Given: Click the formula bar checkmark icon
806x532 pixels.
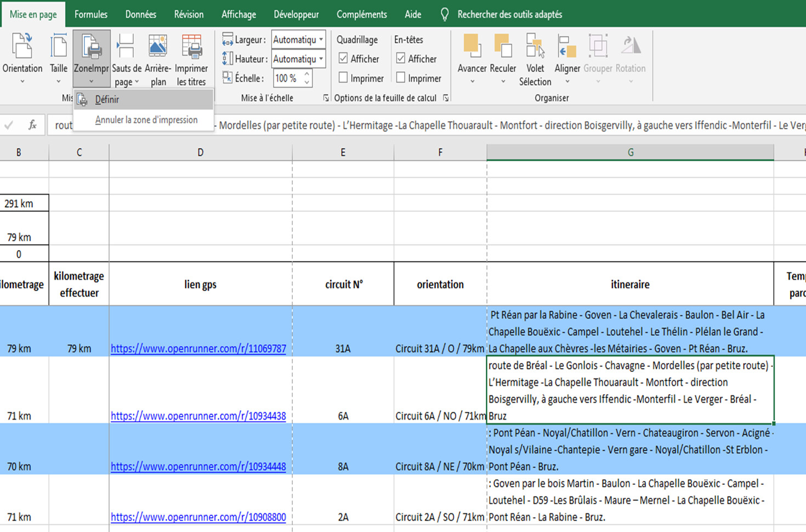Looking at the screenshot, I should pos(9,125).
